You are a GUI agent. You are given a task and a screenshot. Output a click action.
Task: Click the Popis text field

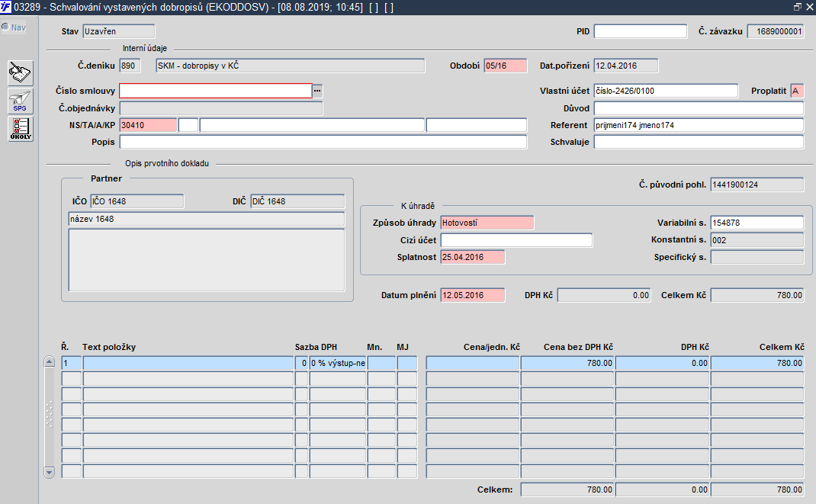pyautogui.click(x=323, y=142)
